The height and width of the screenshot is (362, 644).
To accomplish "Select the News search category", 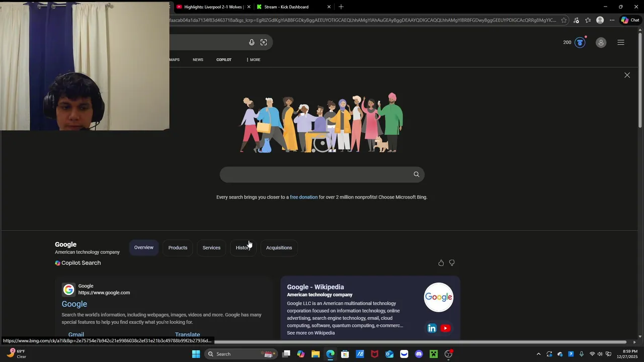I will click(x=198, y=60).
